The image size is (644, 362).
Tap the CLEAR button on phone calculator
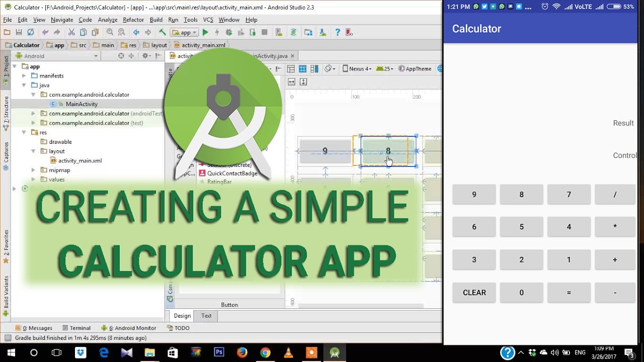coord(474,293)
